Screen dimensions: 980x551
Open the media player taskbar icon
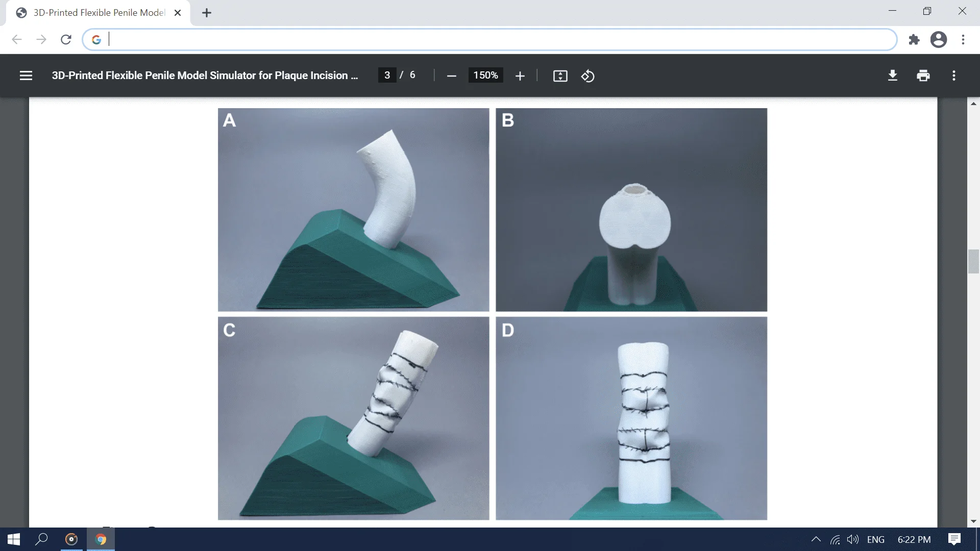(x=71, y=539)
